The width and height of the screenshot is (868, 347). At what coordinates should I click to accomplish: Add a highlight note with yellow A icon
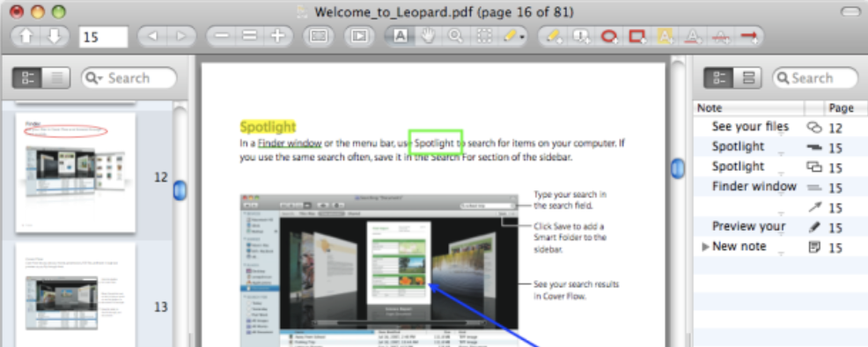click(665, 36)
